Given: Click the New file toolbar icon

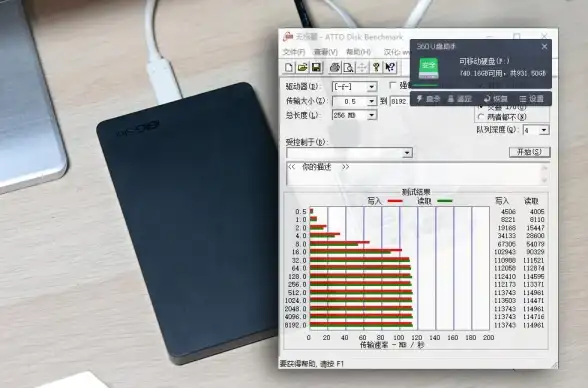Looking at the screenshot, I should [x=289, y=67].
